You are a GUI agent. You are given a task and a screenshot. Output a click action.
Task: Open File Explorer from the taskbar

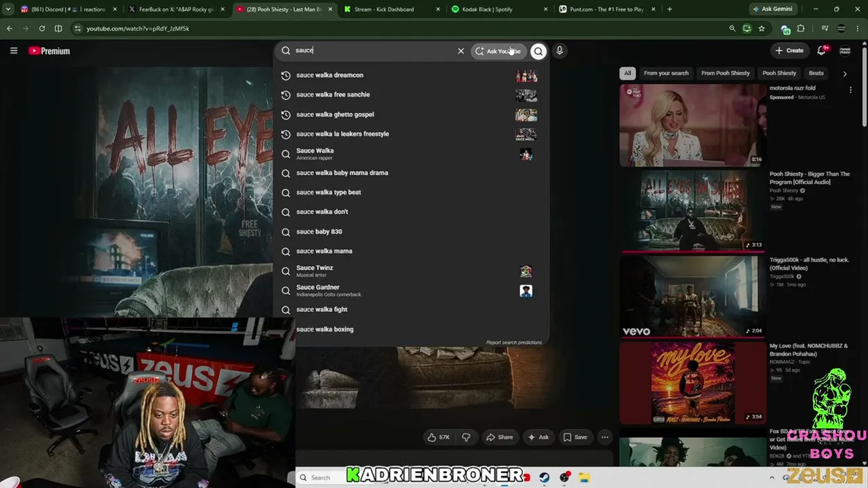584,478
